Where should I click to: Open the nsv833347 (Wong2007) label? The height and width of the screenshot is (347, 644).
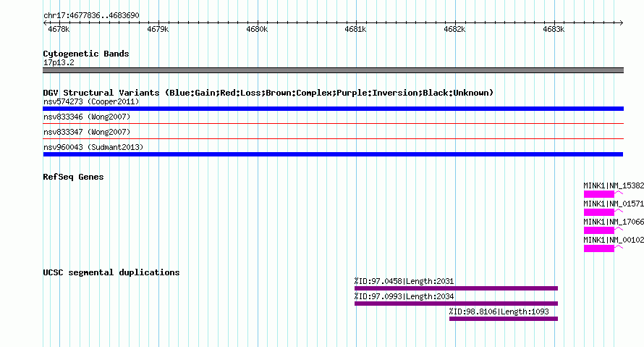pyautogui.click(x=87, y=132)
